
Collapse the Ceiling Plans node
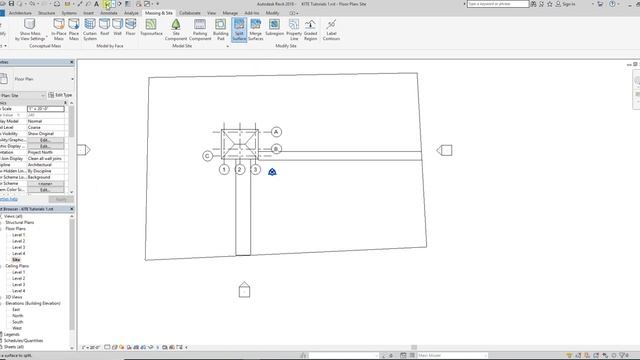coord(1,266)
